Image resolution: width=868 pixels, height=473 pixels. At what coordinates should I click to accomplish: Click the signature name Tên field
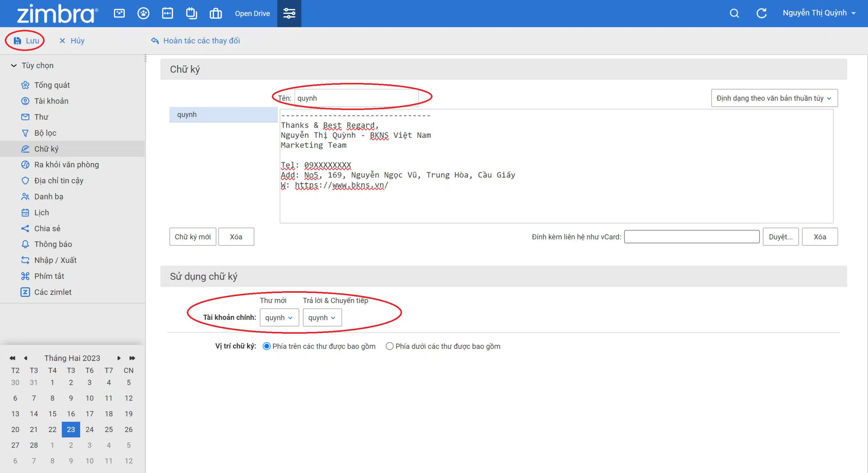pos(356,98)
